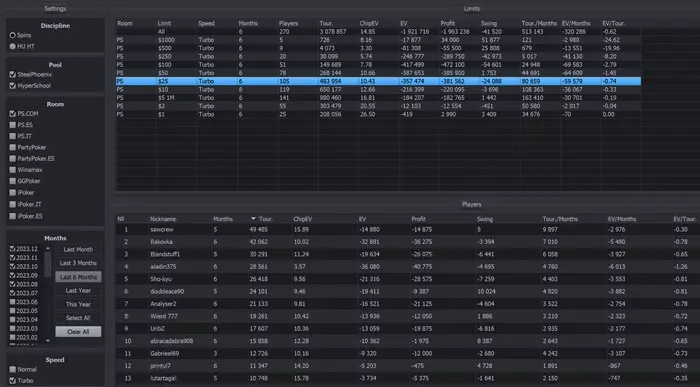Select the $100 limit row
Image resolution: width=700 pixels, height=387 pixels.
(379, 65)
